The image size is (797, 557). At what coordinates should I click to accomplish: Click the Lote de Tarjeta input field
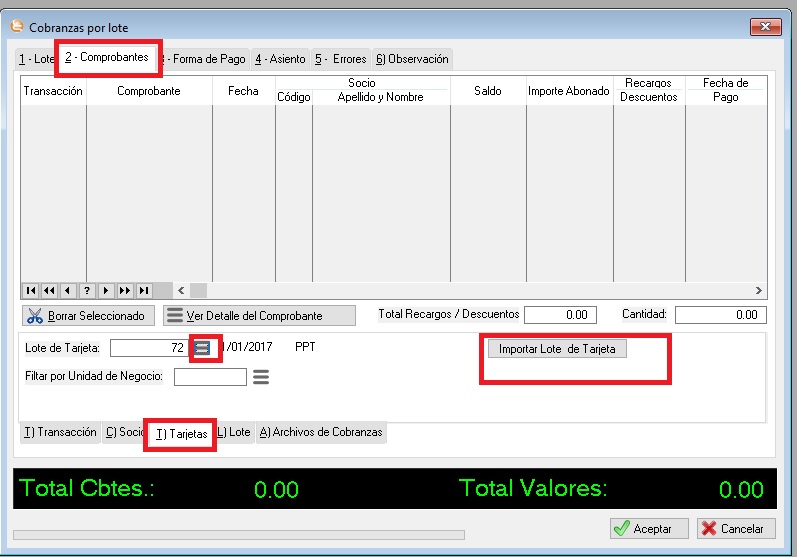tap(149, 347)
